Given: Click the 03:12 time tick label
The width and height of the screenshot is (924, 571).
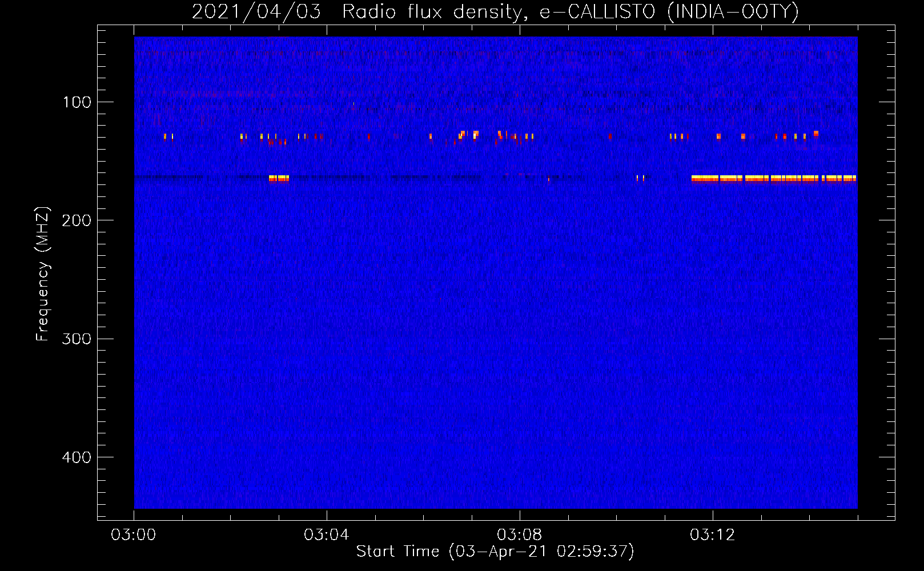Looking at the screenshot, I should (713, 534).
